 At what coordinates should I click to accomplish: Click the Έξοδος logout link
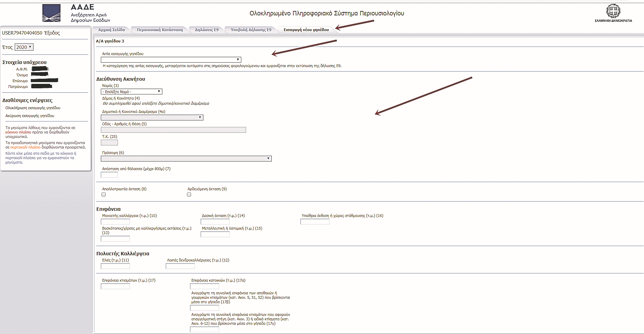click(52, 33)
